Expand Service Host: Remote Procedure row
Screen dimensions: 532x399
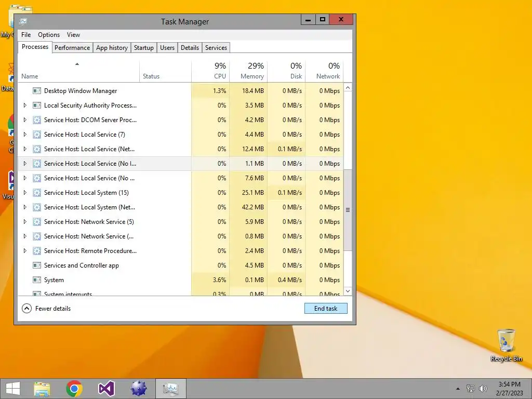[25, 251]
